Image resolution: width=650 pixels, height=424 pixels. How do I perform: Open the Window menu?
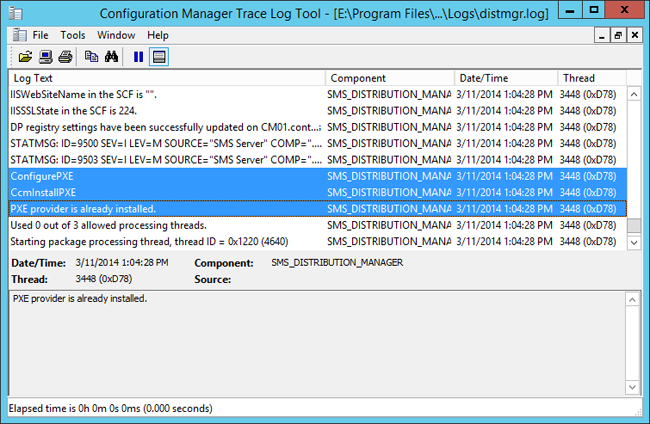coord(116,35)
